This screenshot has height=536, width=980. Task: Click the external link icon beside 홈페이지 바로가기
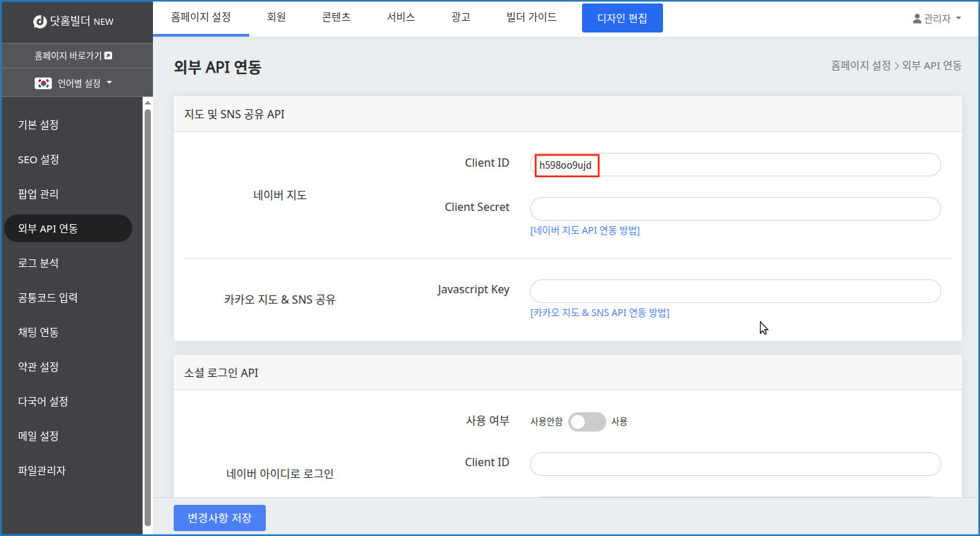pos(108,55)
